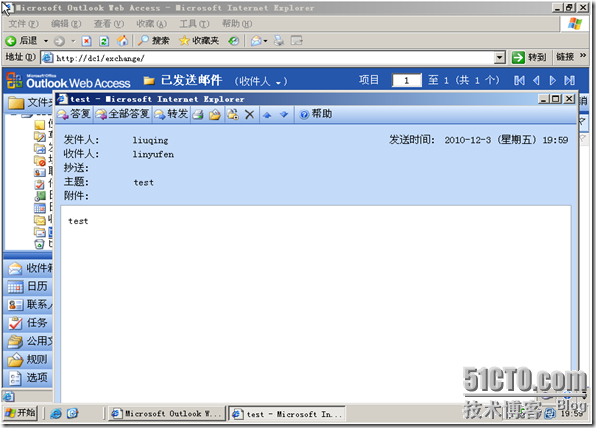Delete the message with the X icon
The height and width of the screenshot is (428, 596).
(249, 114)
